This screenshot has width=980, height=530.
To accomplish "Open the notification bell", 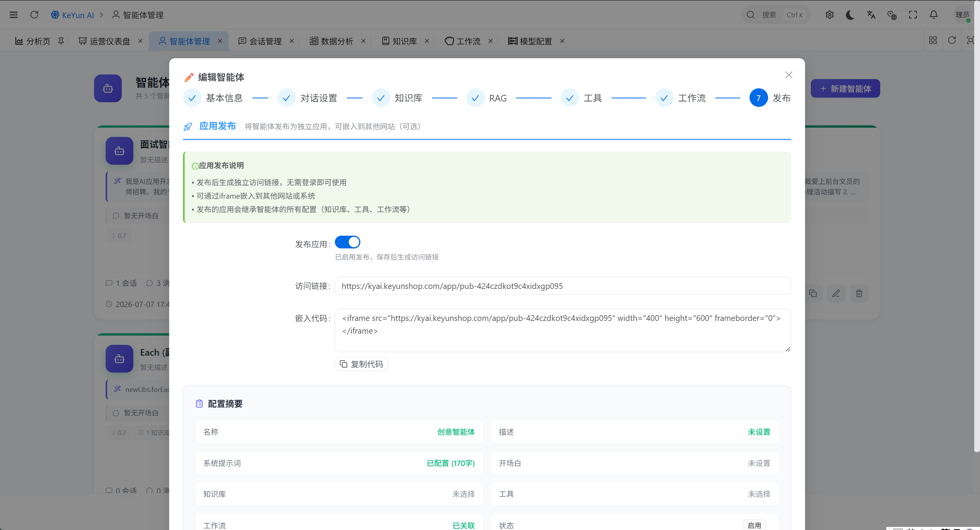I will pos(934,15).
